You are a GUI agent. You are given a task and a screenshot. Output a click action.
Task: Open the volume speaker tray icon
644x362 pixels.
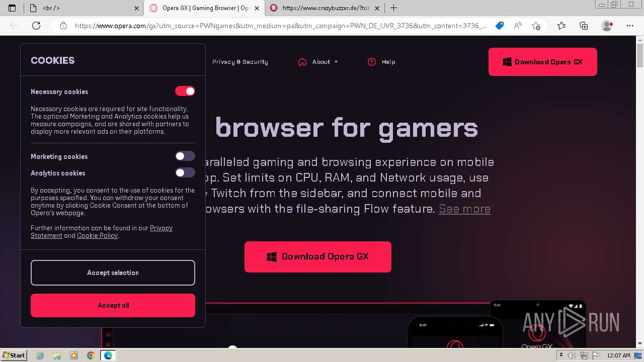tap(572, 355)
